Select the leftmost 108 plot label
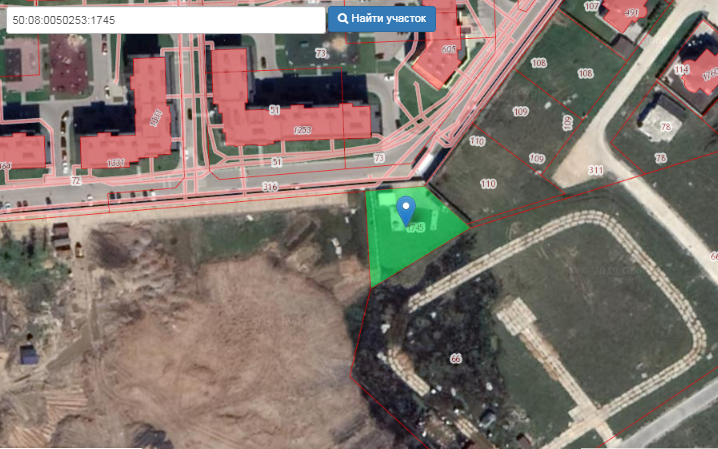 click(538, 63)
